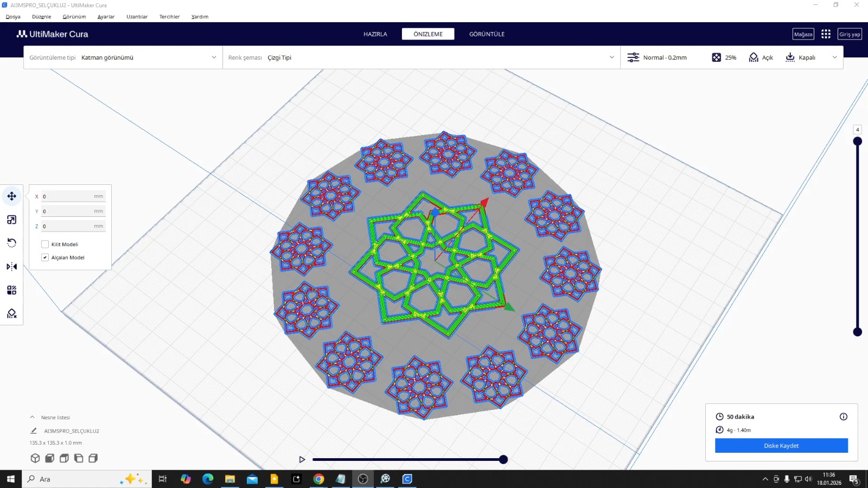Image resolution: width=868 pixels, height=488 pixels.
Task: Open Per-model settings tool
Action: coord(11,289)
